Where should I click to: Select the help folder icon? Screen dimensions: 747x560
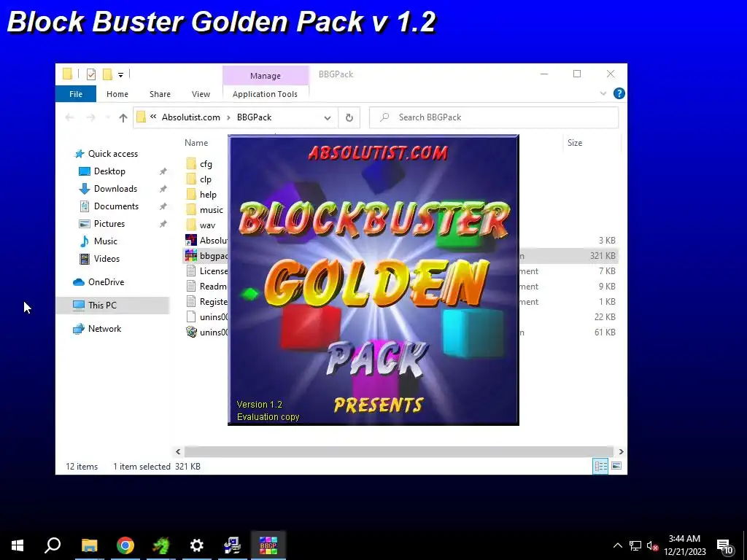[x=191, y=194]
